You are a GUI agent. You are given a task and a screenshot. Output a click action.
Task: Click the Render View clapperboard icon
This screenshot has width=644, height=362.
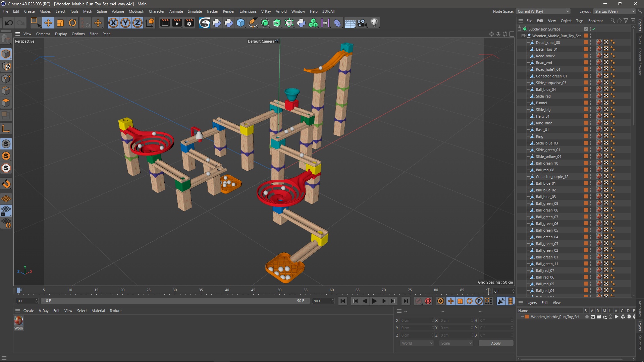point(165,23)
